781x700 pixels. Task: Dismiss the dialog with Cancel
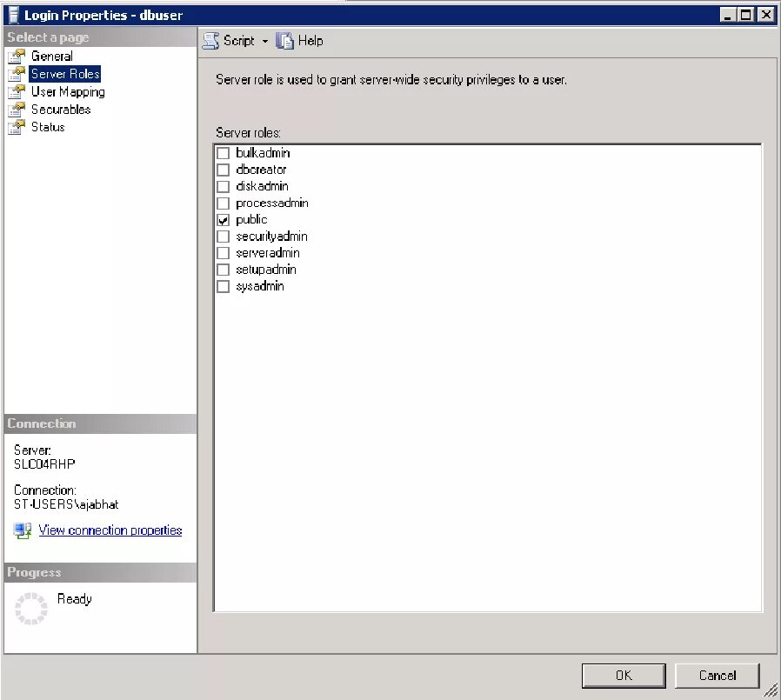718,676
